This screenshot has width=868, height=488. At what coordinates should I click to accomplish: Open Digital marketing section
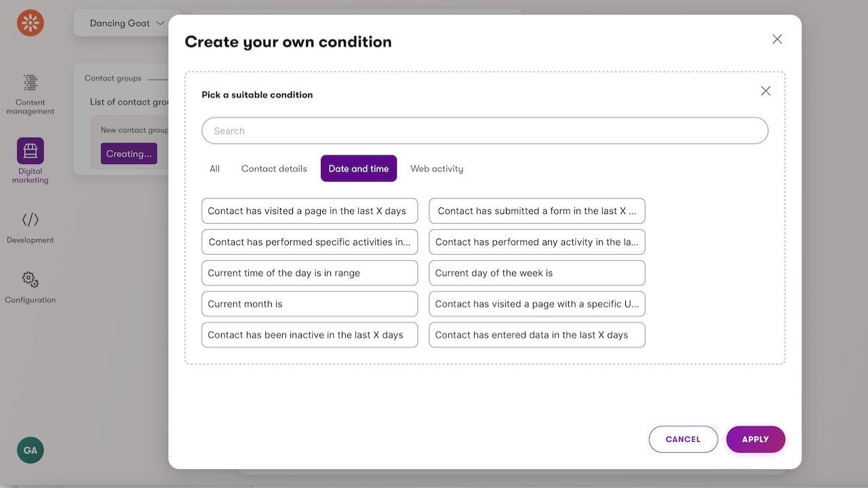click(x=31, y=160)
